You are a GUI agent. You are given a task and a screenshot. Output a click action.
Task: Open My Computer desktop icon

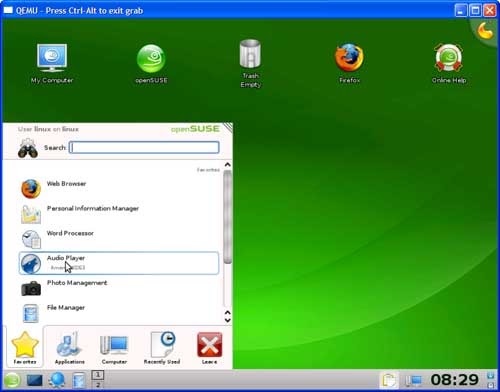[x=52, y=63]
